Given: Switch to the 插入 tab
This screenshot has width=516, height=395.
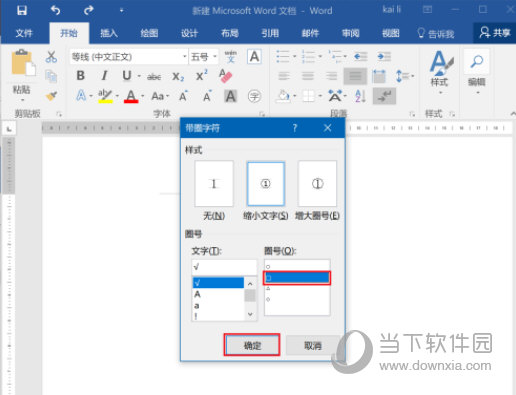Looking at the screenshot, I should coord(109,33).
